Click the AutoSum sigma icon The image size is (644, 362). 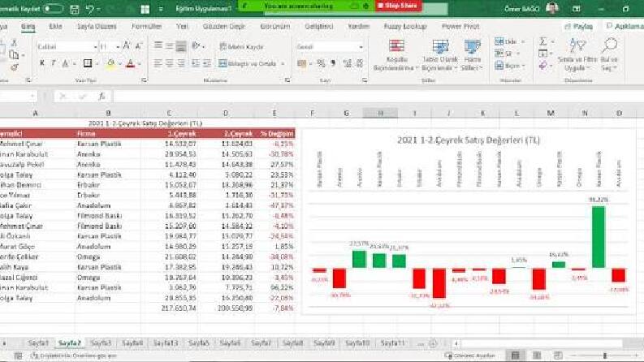(x=543, y=42)
